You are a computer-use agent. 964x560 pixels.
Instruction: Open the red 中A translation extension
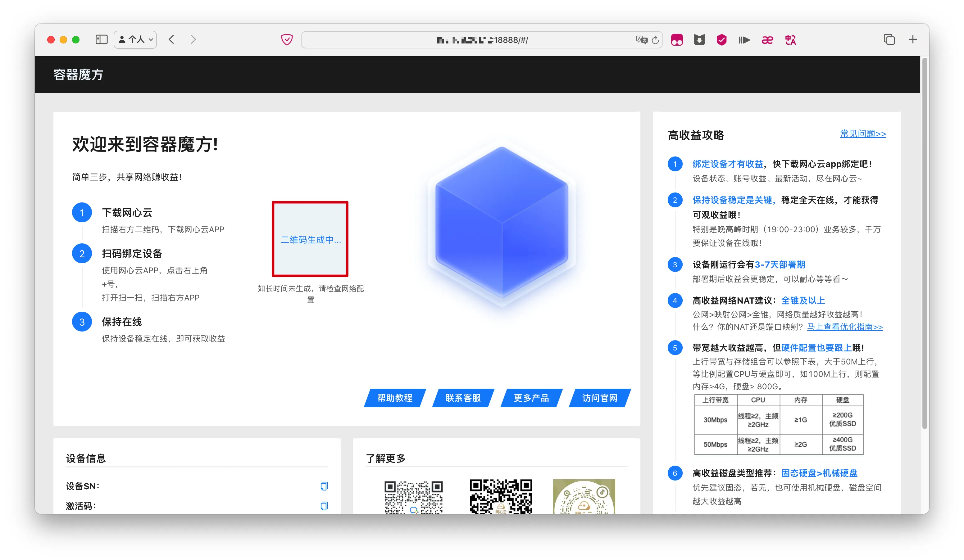(x=790, y=40)
